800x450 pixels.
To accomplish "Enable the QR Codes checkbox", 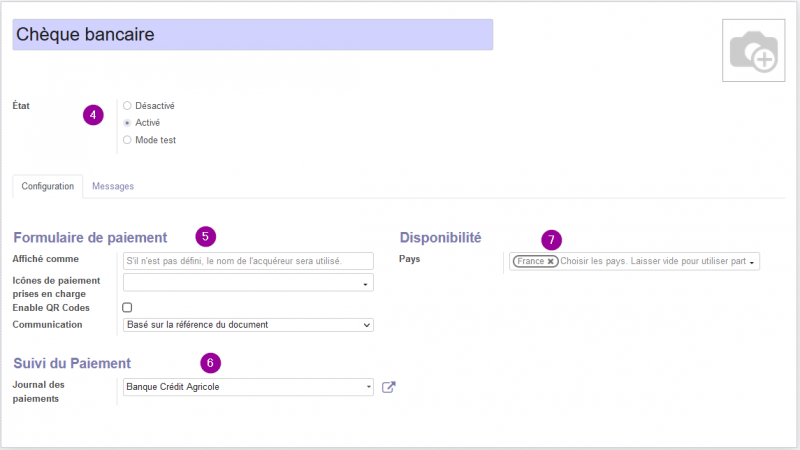I will click(x=127, y=307).
